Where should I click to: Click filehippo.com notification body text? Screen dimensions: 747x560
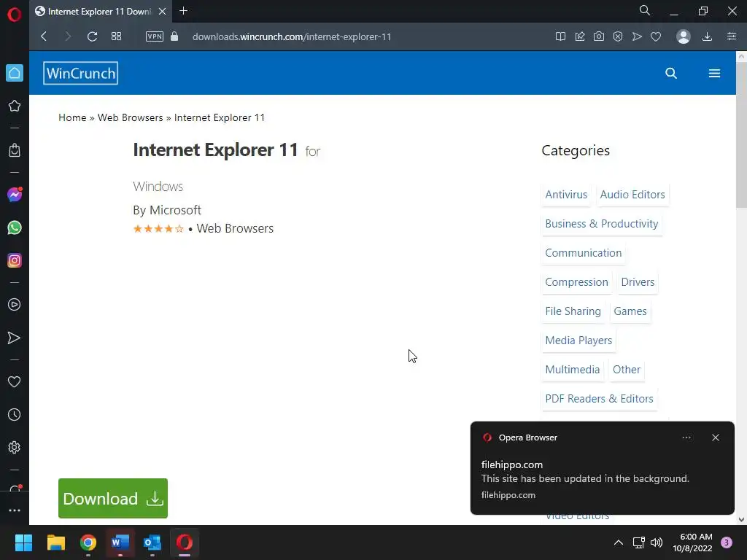click(585, 478)
